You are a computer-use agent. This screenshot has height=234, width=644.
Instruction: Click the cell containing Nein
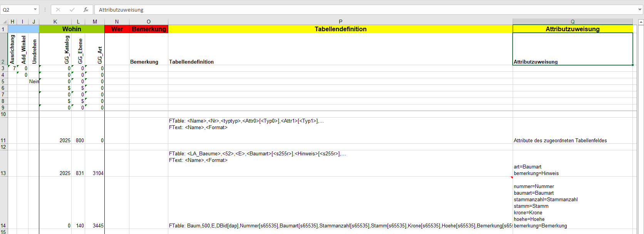[x=34, y=81]
